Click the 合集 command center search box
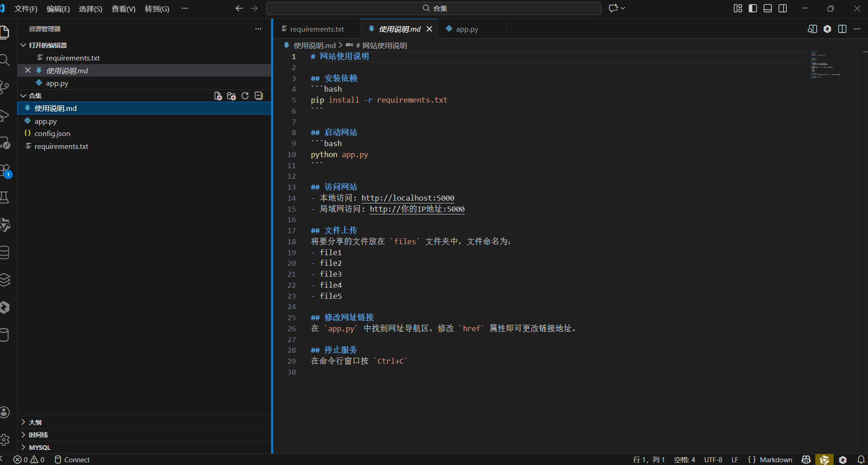Viewport: 868px width, 465px height. click(x=433, y=8)
